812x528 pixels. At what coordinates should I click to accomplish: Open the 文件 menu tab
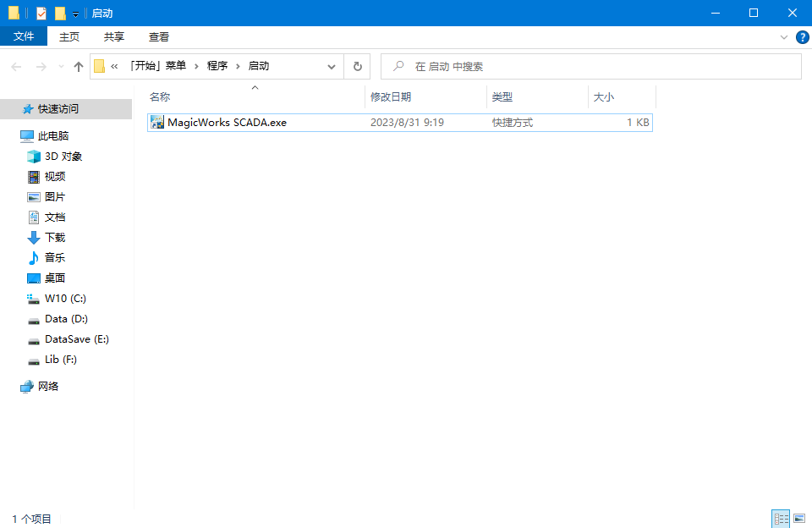(24, 36)
